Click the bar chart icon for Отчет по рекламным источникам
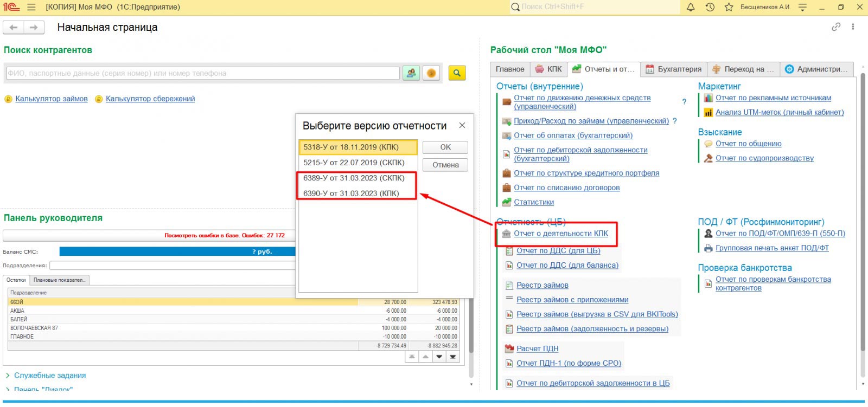868x407 pixels. click(708, 98)
